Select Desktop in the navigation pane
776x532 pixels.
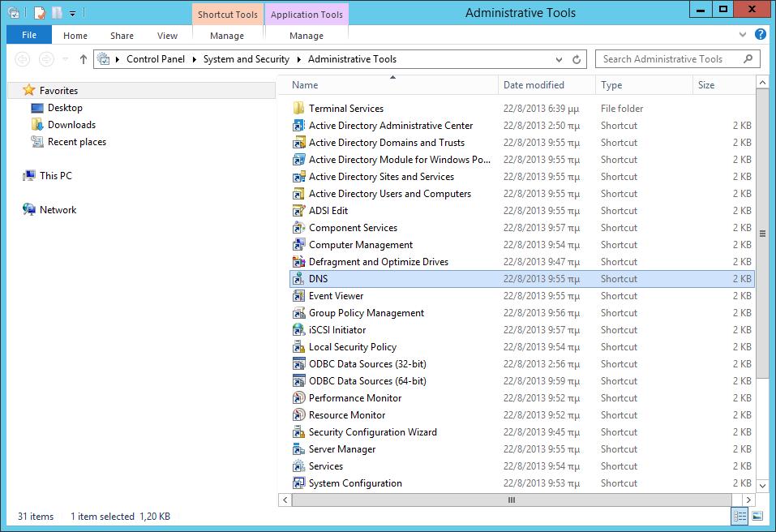coord(65,107)
